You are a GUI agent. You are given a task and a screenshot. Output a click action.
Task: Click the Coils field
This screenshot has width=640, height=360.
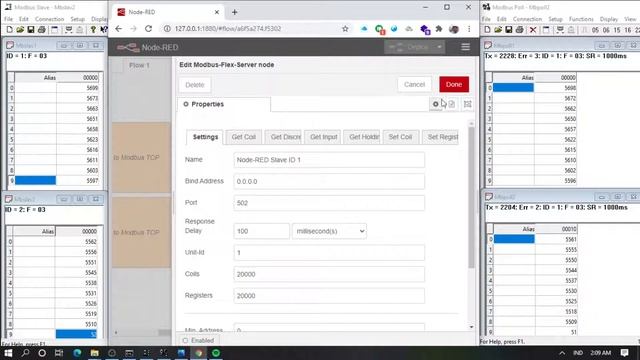[329, 274]
